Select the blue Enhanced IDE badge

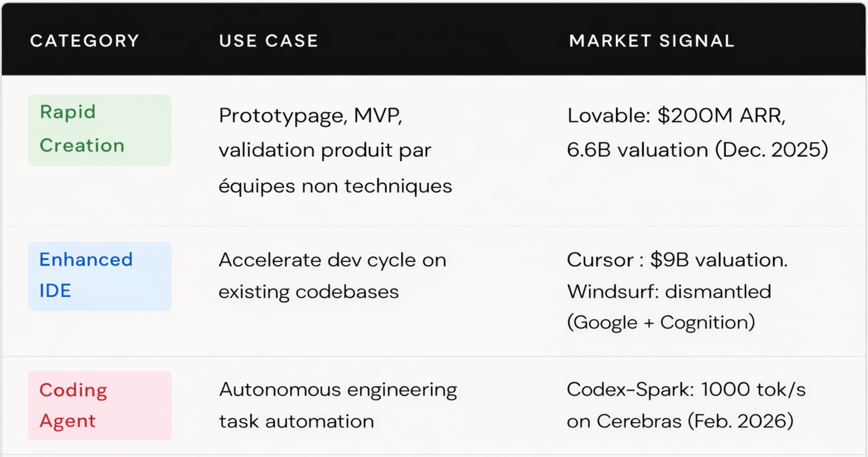pyautogui.click(x=100, y=276)
